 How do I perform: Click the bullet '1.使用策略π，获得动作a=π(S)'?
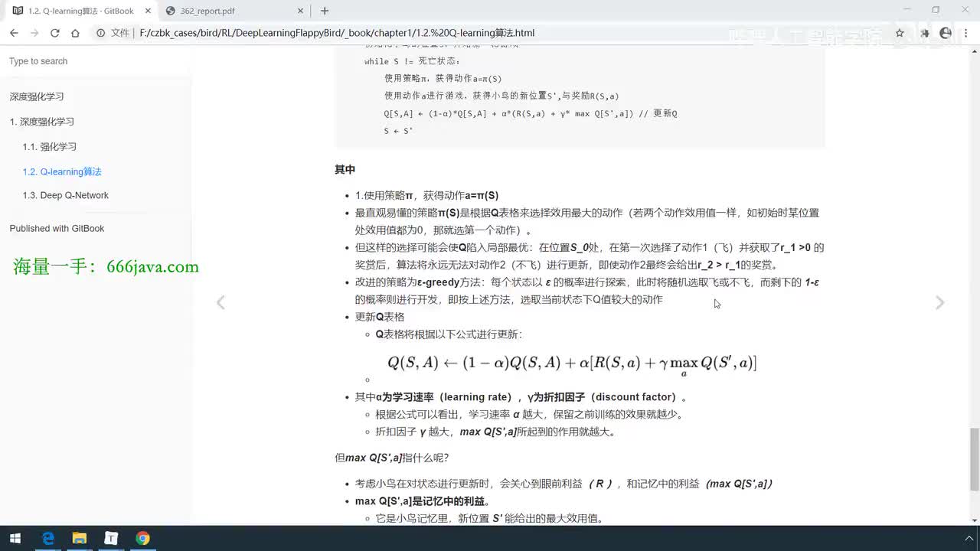pos(427,195)
